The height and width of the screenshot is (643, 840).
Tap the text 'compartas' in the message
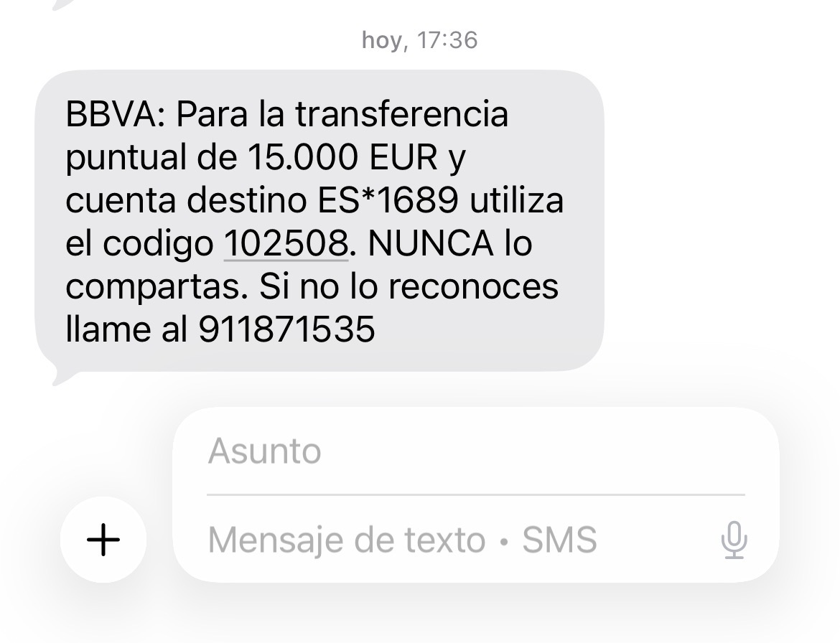[x=152, y=287]
